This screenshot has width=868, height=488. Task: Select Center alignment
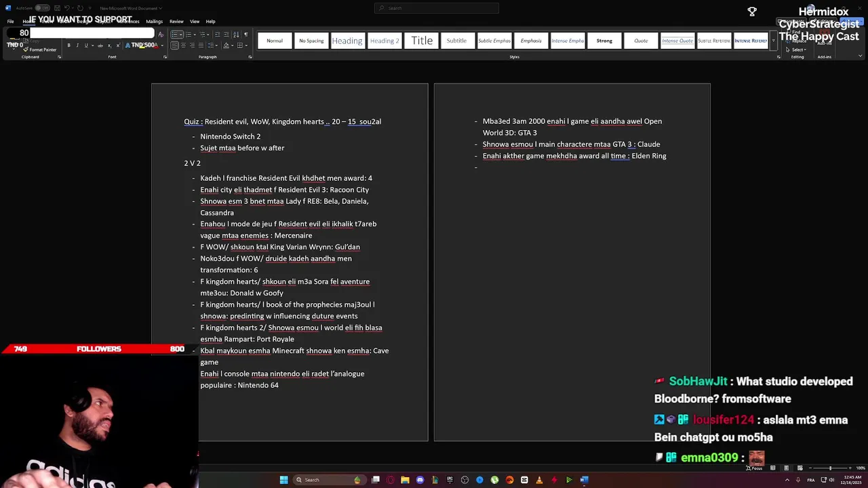pos(183,45)
